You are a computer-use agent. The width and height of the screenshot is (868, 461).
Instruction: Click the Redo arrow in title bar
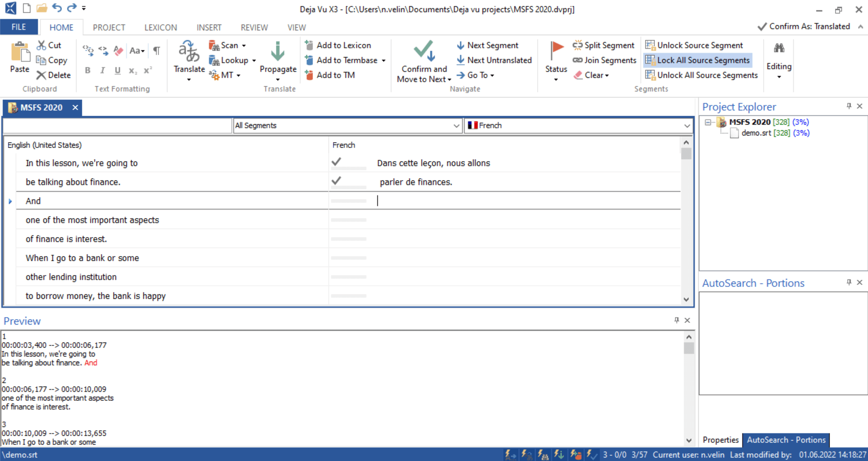coord(71,8)
